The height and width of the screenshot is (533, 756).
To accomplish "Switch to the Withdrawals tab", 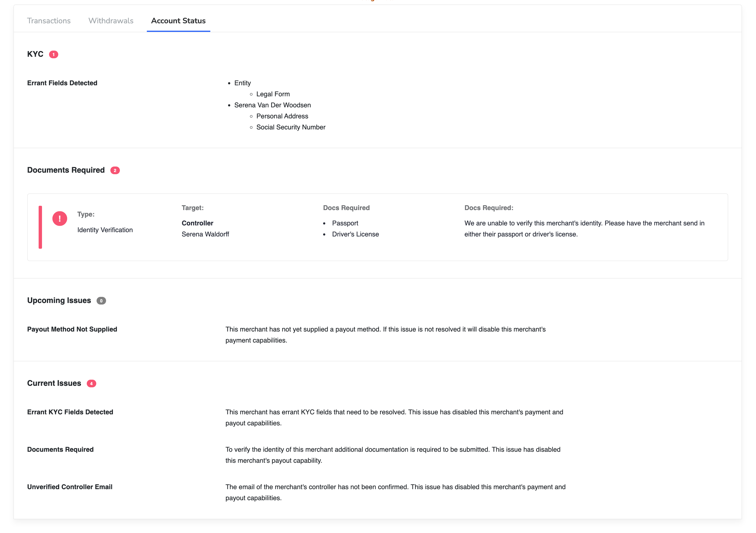I will tap(111, 20).
